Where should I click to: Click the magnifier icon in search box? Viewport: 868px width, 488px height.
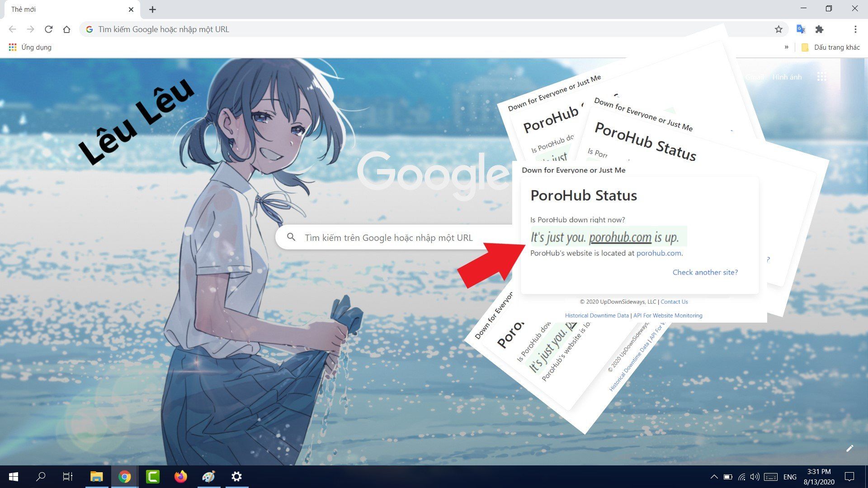pyautogui.click(x=291, y=237)
